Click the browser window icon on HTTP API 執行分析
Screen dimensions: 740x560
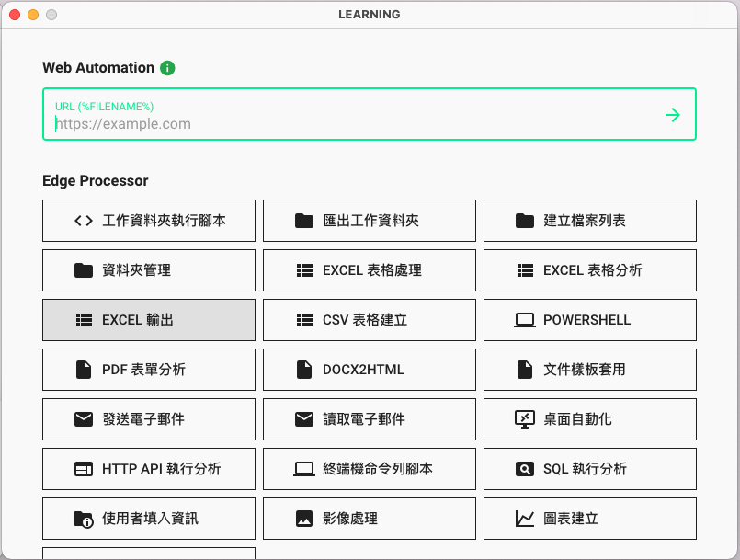(84, 469)
